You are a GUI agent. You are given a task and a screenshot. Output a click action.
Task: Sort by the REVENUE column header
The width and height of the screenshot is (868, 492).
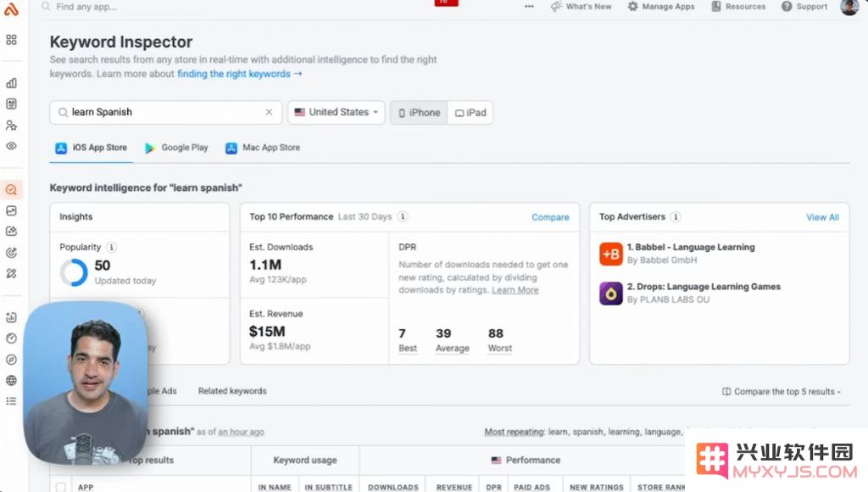(454, 487)
